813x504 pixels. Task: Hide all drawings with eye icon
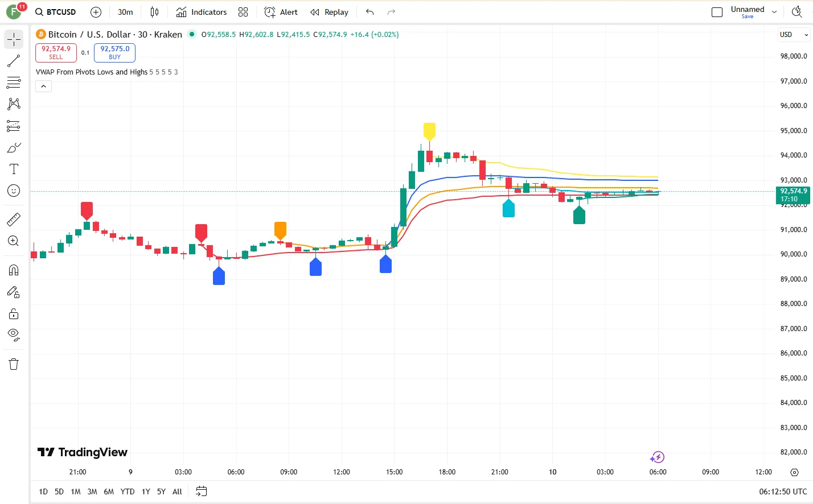[14, 334]
